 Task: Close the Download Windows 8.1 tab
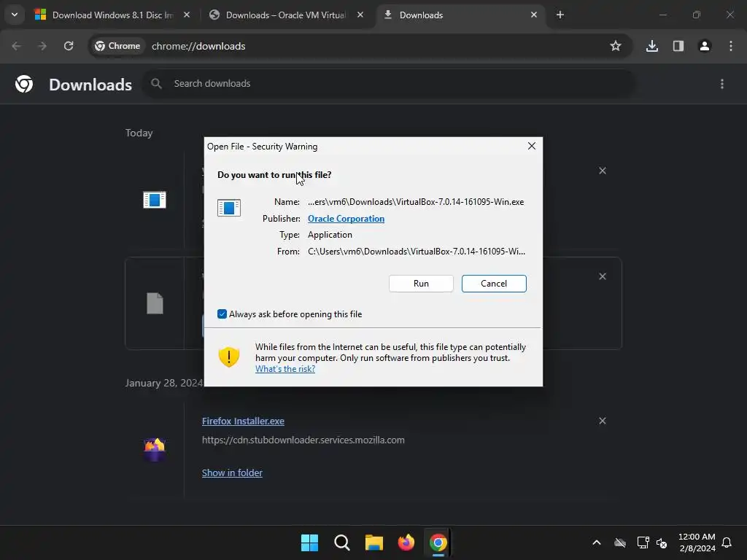187,15
